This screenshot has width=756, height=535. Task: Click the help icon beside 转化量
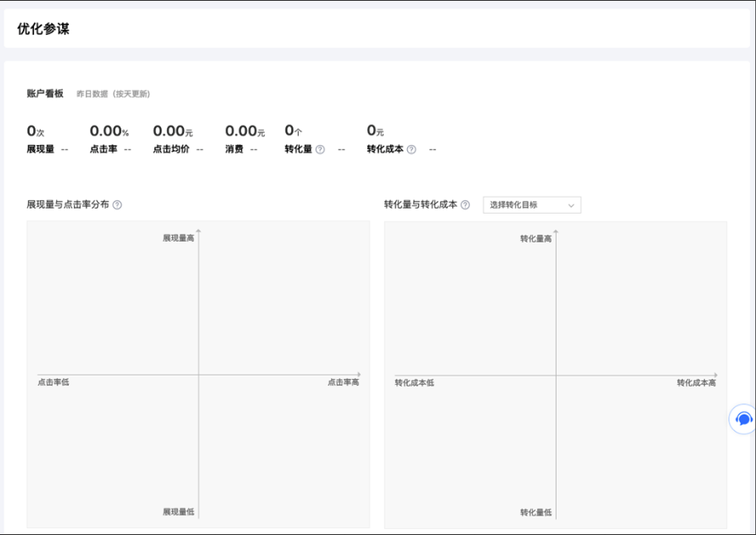click(320, 149)
